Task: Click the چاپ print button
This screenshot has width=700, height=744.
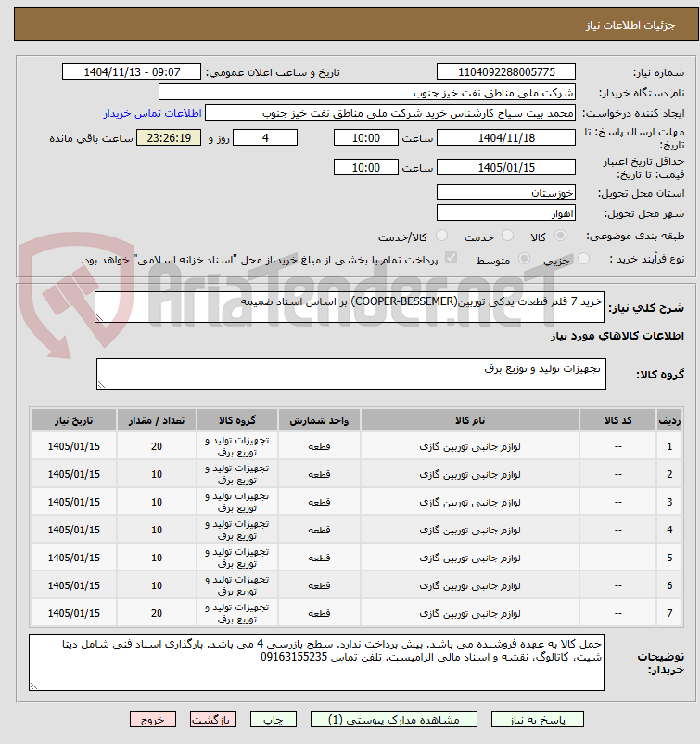Action: click(x=274, y=719)
